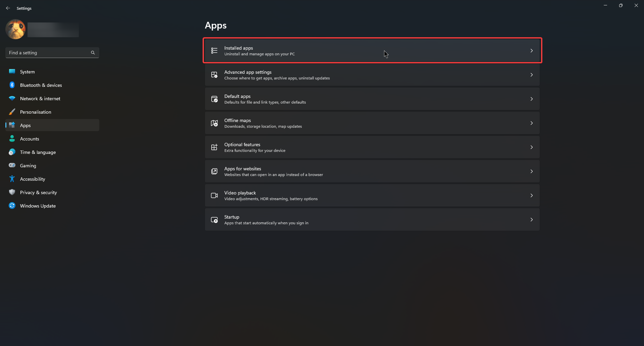Click the Offline maps icon
Image resolution: width=644 pixels, height=346 pixels.
coord(214,123)
